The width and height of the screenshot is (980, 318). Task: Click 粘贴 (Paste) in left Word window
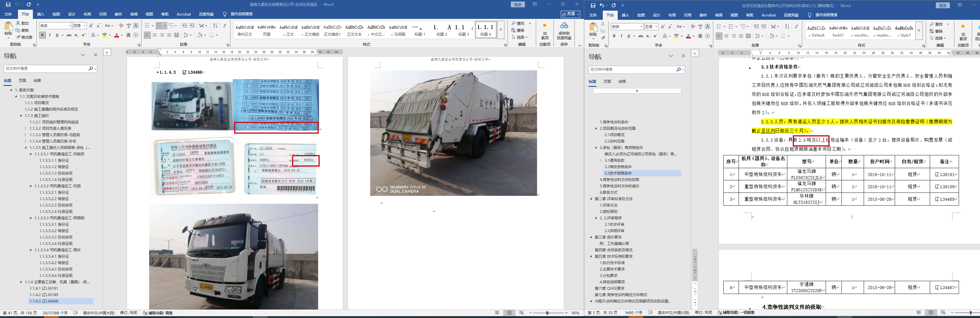point(8,30)
